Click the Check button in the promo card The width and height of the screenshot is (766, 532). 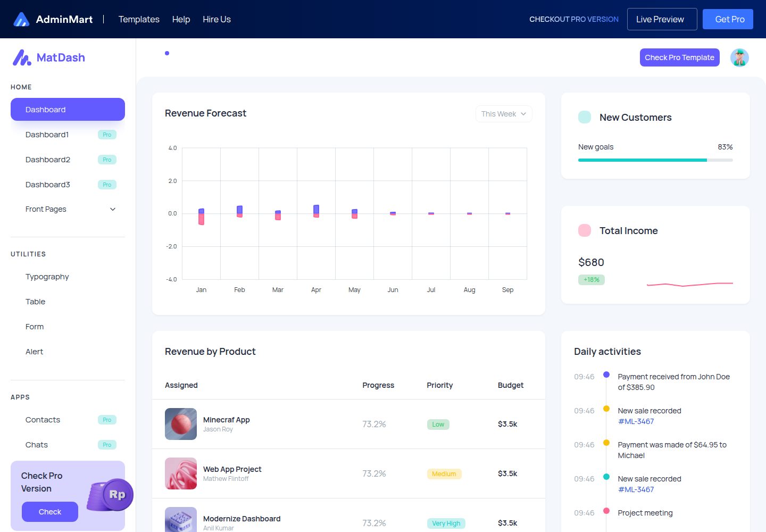point(50,512)
